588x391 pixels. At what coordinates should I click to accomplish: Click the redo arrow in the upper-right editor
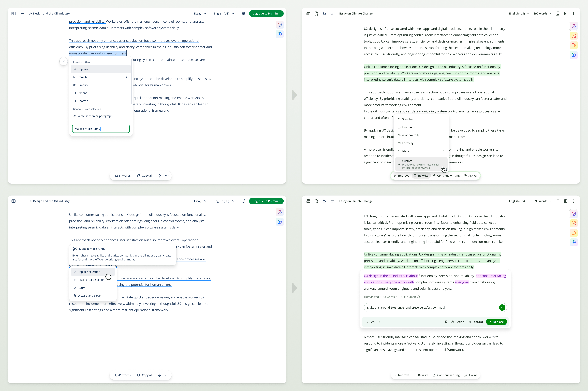pyautogui.click(x=332, y=14)
